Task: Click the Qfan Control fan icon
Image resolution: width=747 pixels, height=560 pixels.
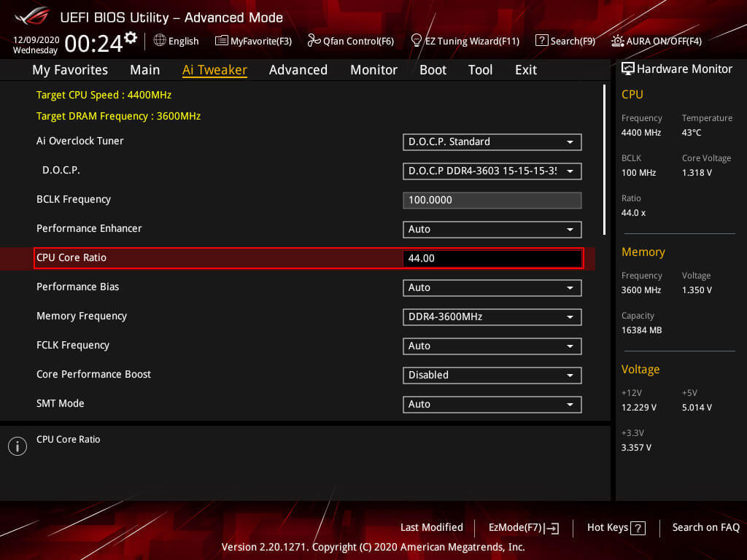Action: click(x=314, y=41)
